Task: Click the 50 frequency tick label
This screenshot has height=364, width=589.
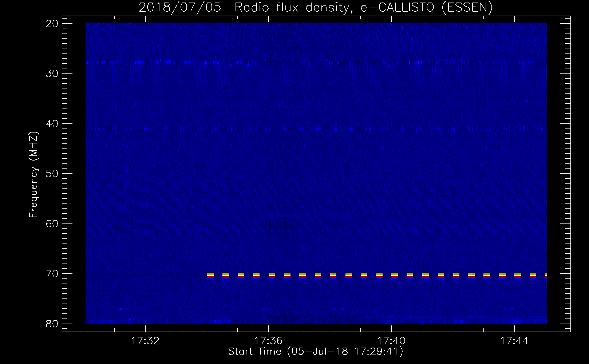Action: click(x=52, y=174)
